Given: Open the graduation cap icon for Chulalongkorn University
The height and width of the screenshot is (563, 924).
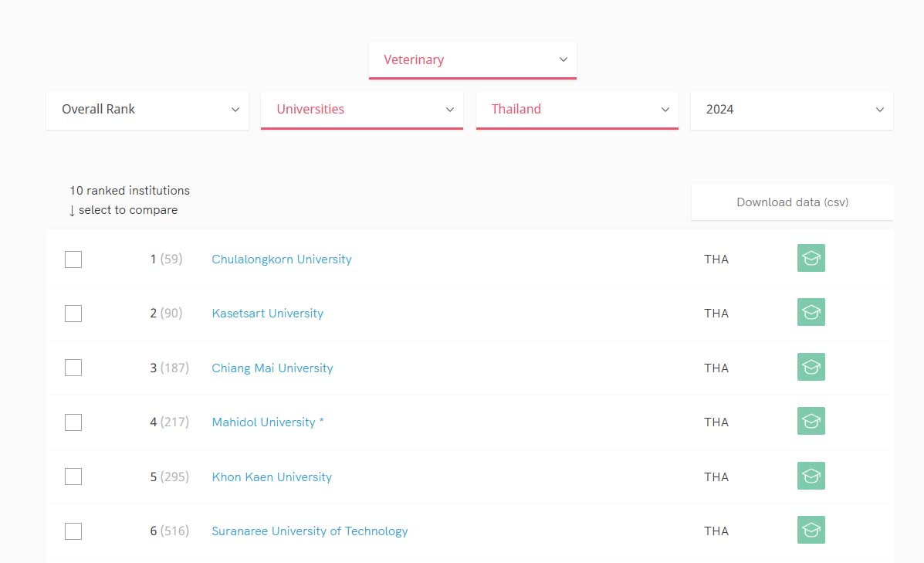Looking at the screenshot, I should click(x=811, y=258).
